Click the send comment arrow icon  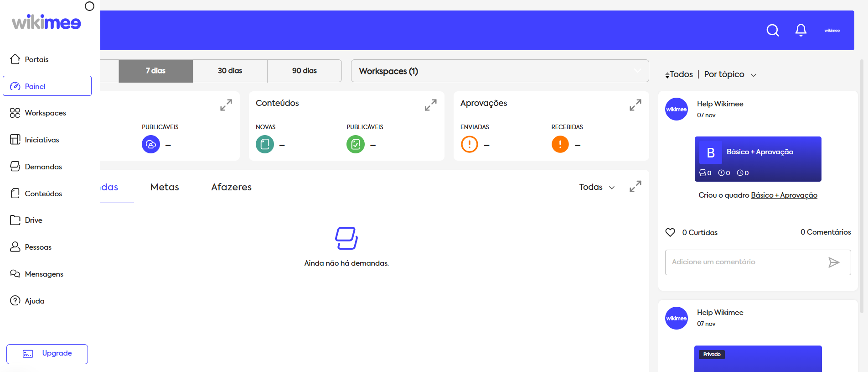point(833,262)
